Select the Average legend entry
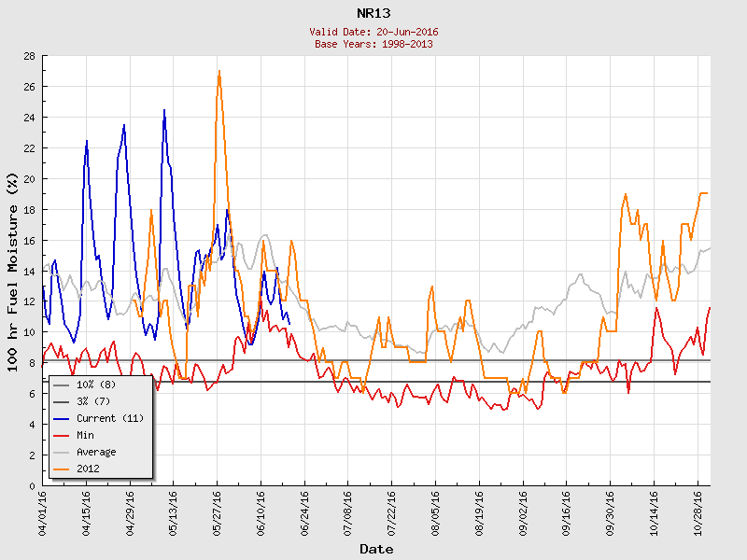Screen dimensions: 747x560 97,452
